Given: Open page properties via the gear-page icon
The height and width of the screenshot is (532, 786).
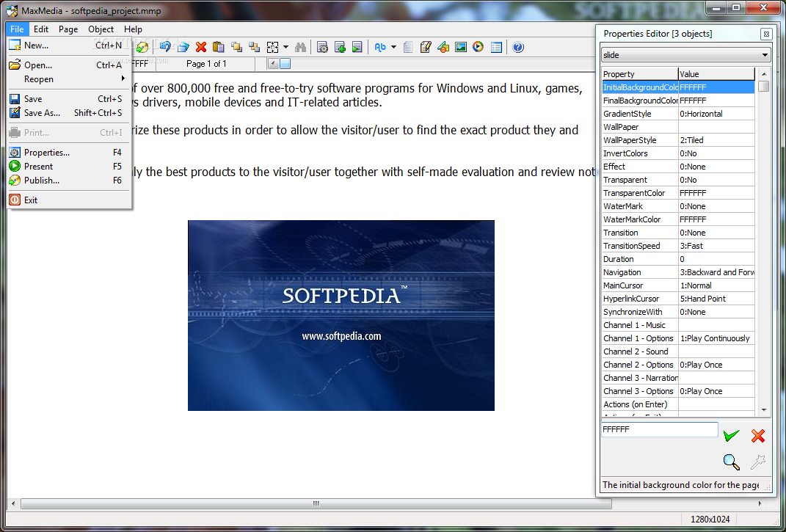Looking at the screenshot, I should 323,47.
